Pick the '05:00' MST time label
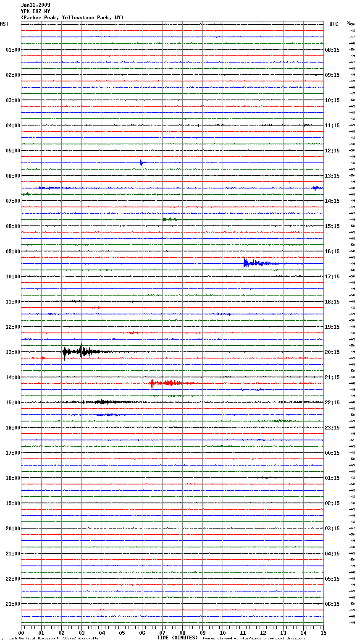This screenshot has width=357, height=644. (x=13, y=151)
